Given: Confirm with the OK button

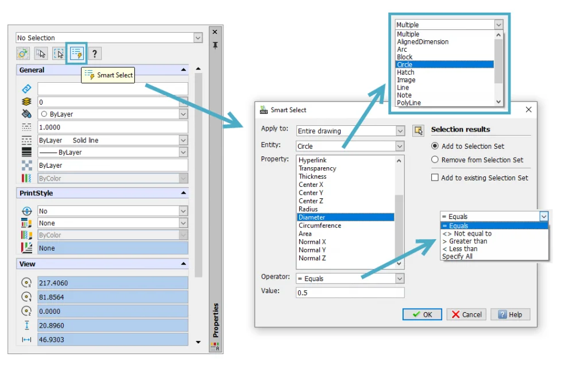Looking at the screenshot, I should click(422, 314).
